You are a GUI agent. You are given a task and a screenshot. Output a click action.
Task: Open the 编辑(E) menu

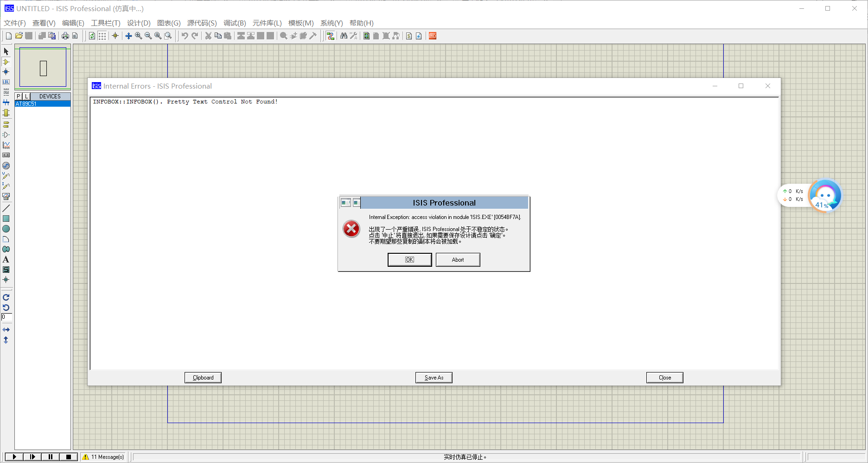[x=73, y=23]
